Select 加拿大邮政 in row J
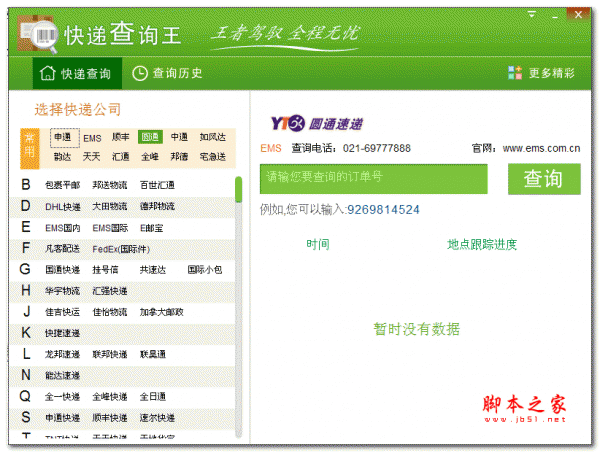The width and height of the screenshot is (600, 453). pyautogui.click(x=161, y=312)
